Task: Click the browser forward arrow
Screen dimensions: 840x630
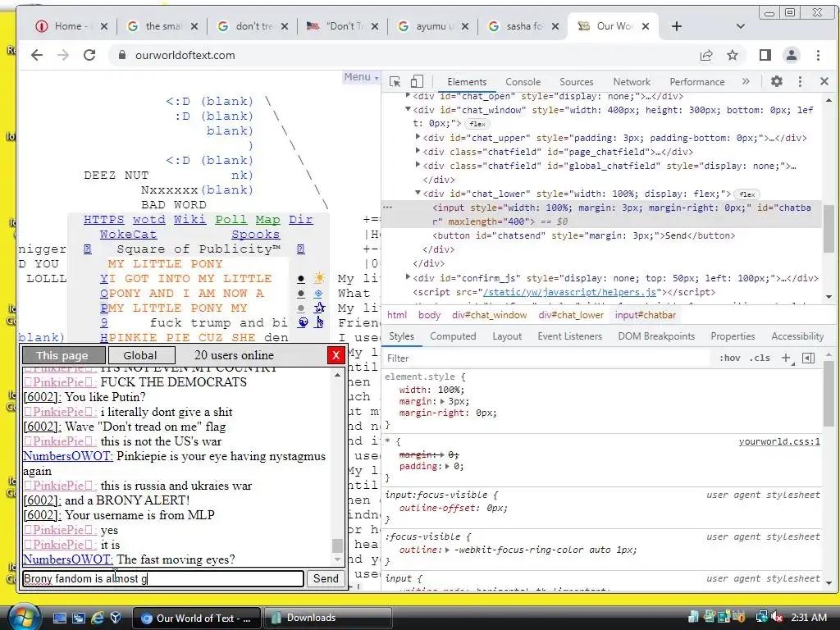Action: pos(63,55)
